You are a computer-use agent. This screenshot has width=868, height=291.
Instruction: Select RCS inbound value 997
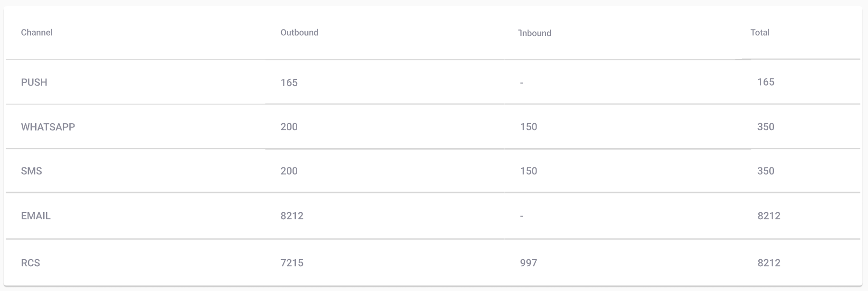click(x=528, y=263)
